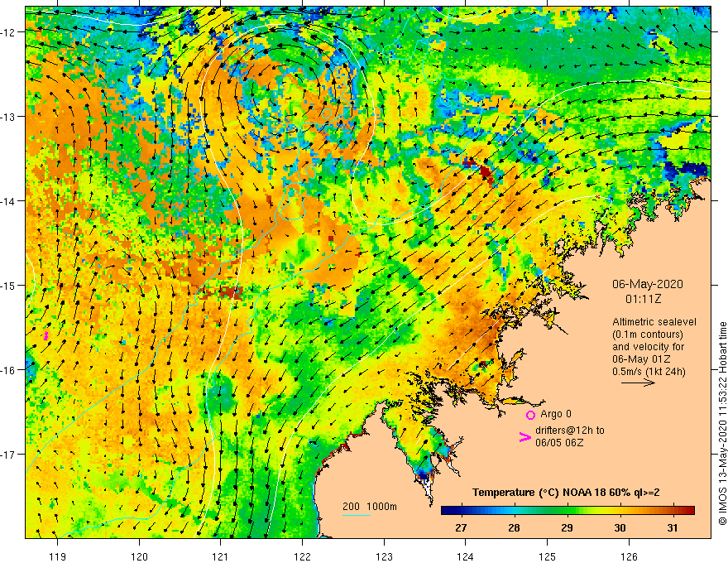Click the magenta Argo circle legend marker

[530, 415]
